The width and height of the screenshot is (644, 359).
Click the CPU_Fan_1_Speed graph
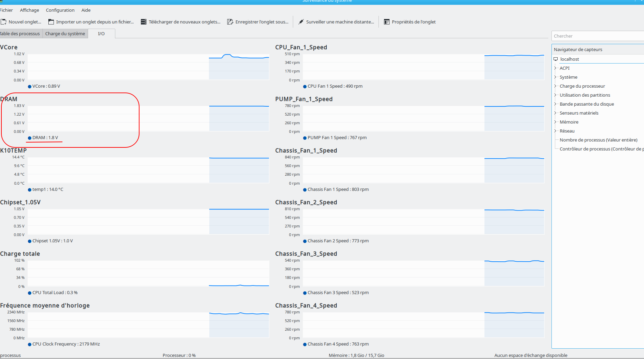pos(423,67)
